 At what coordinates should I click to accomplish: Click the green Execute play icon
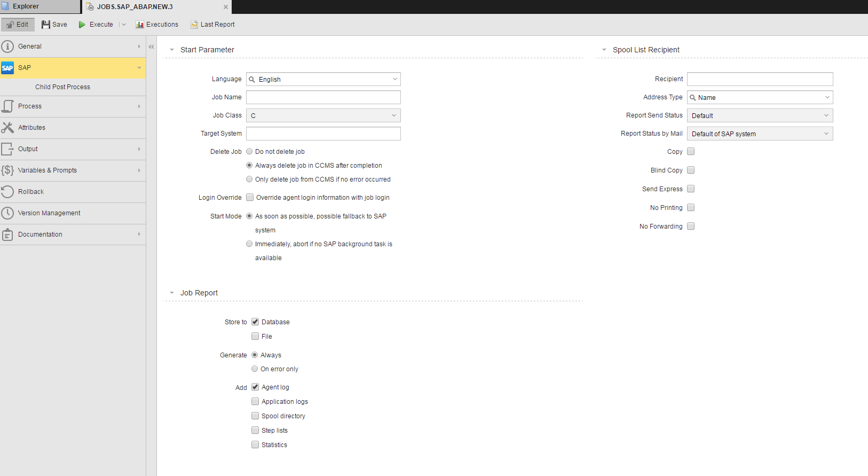pyautogui.click(x=82, y=25)
